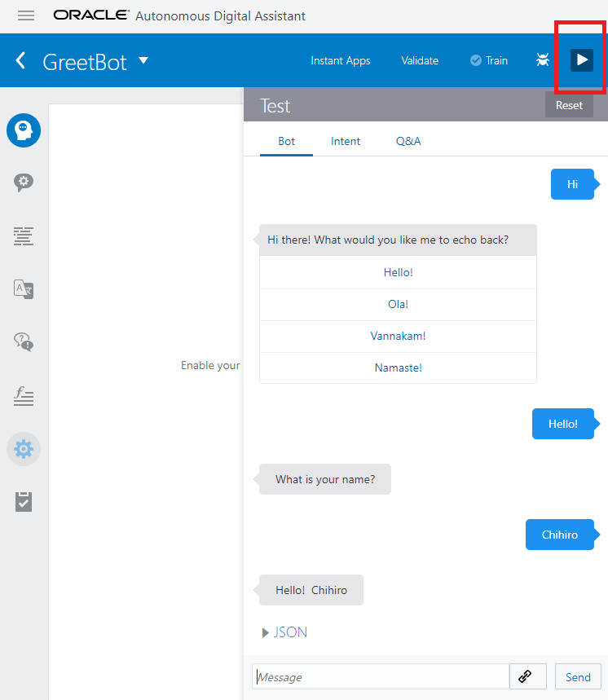
Task: Open the dialog flow lines icon
Action: 24,236
